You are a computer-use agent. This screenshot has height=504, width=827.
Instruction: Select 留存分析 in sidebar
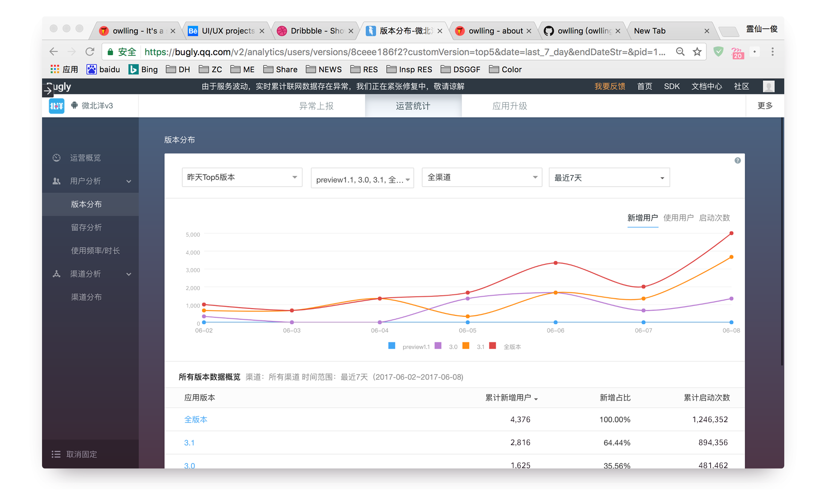[86, 227]
